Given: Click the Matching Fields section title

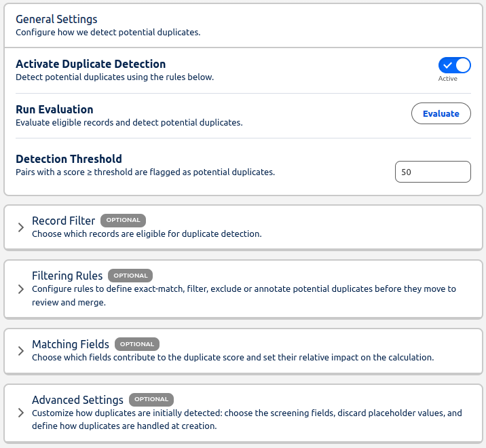Looking at the screenshot, I should tap(71, 344).
